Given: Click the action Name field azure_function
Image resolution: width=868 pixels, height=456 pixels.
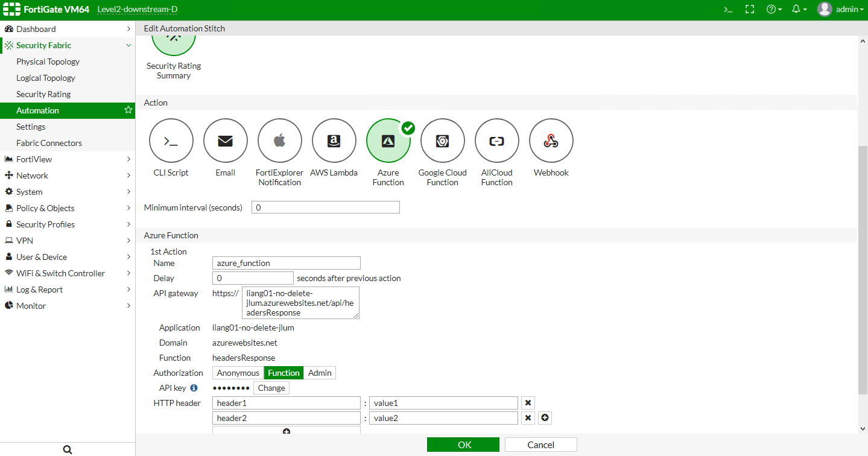Looking at the screenshot, I should click(287, 263).
